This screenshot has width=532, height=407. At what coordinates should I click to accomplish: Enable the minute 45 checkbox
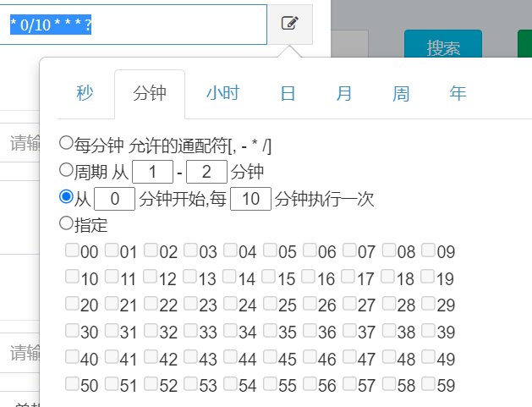270,357
